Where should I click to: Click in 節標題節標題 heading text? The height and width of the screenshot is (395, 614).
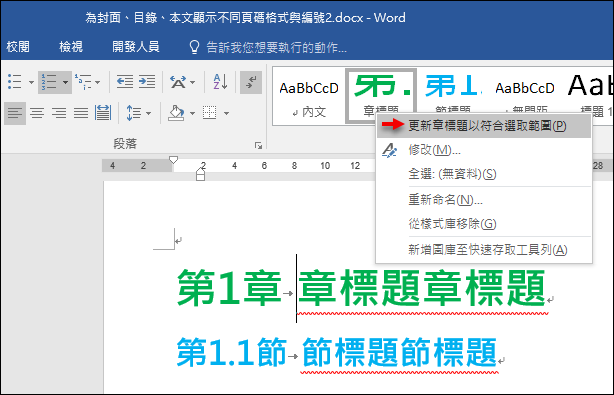(399, 352)
